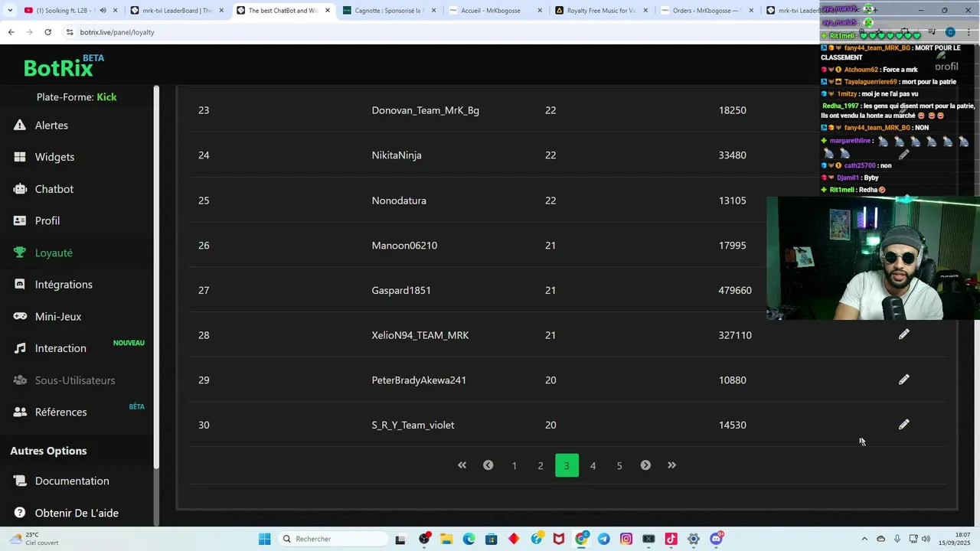View site information icon in address bar
Image resolution: width=980 pixels, height=551 pixels.
click(x=70, y=32)
